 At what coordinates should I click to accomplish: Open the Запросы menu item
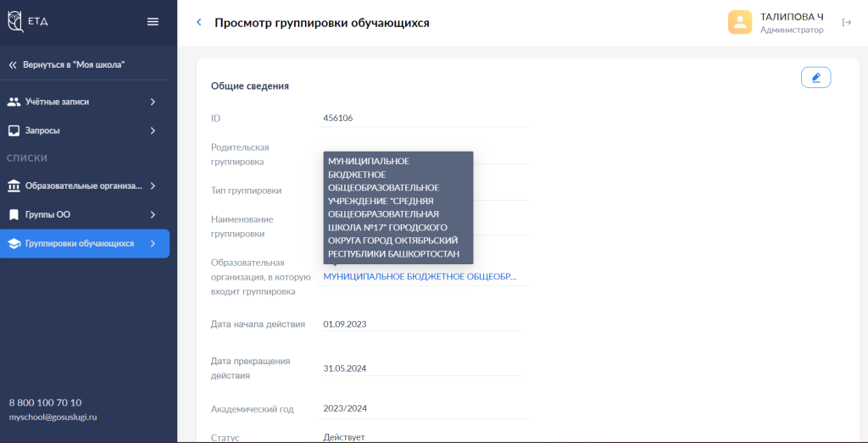(x=85, y=131)
